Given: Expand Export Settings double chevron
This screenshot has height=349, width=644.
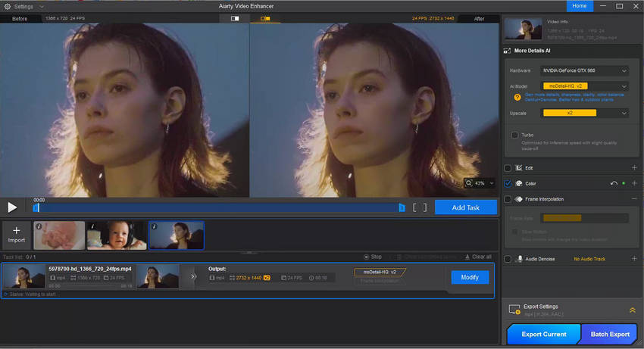Looking at the screenshot, I should click(633, 310).
